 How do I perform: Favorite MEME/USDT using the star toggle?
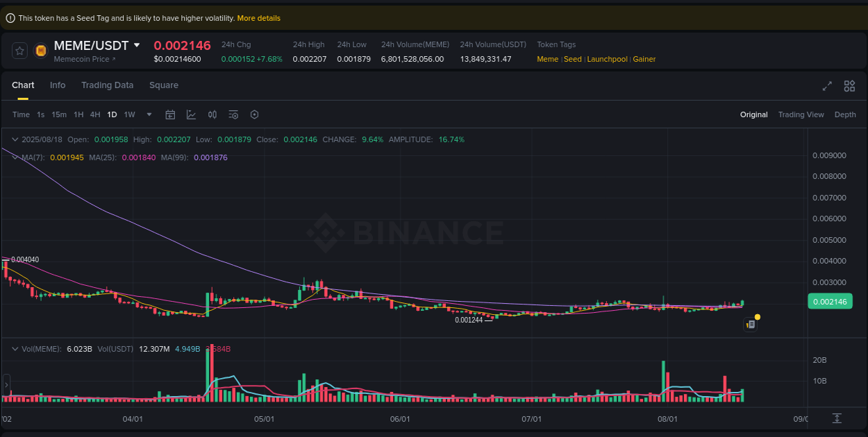pos(19,51)
